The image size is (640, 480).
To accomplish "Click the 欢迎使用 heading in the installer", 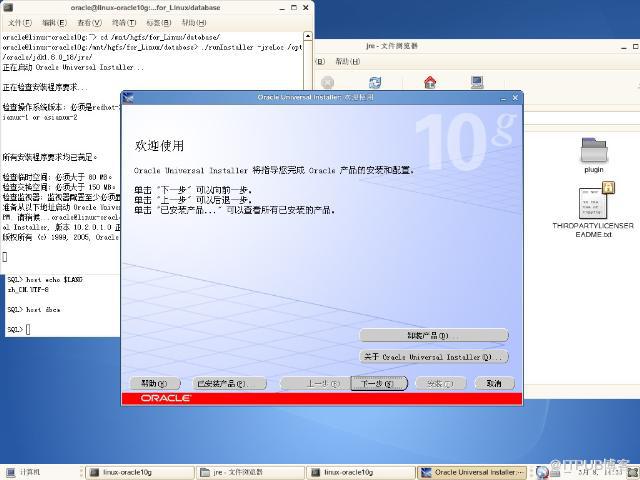I will (159, 146).
